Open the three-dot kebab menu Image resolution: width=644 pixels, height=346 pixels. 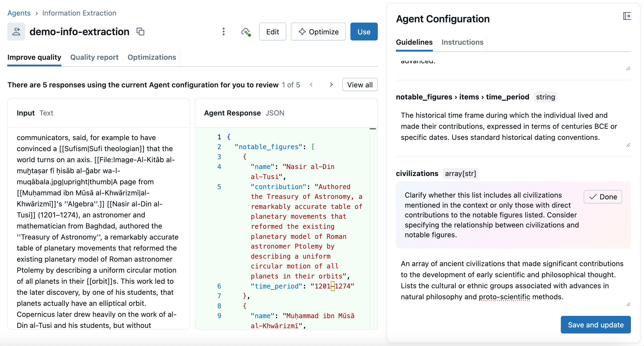(x=223, y=32)
